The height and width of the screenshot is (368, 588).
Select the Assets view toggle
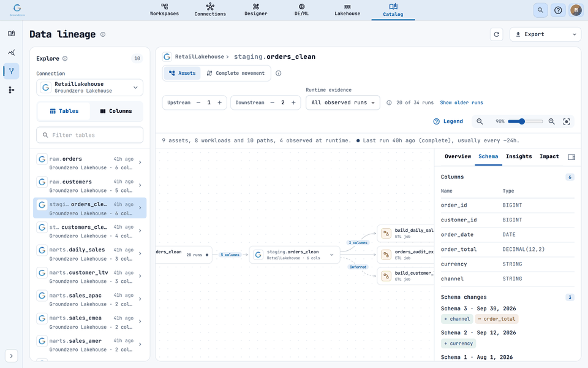click(182, 73)
